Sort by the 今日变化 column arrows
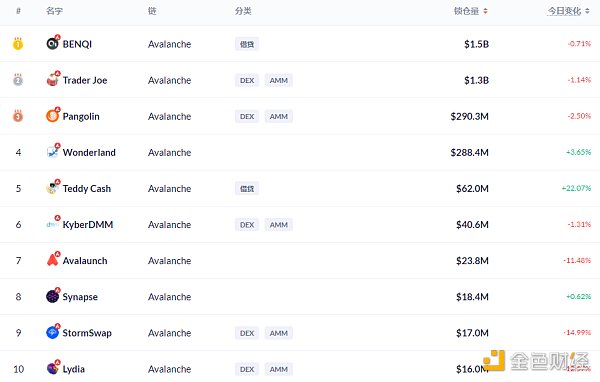The width and height of the screenshot is (600, 382). coord(587,11)
